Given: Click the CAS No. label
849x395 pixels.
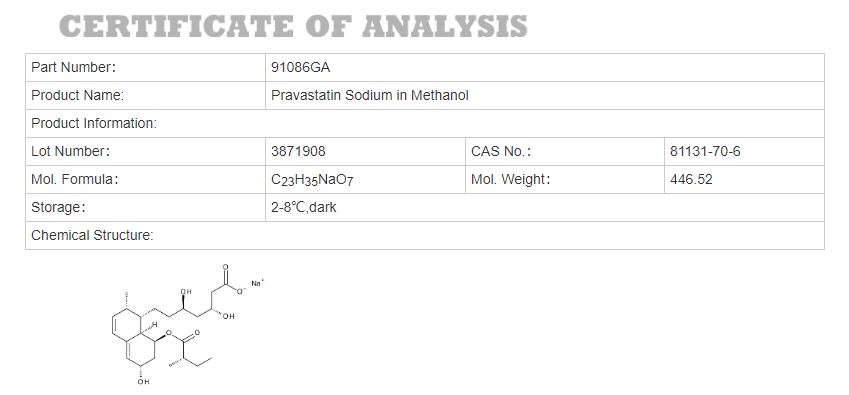Looking at the screenshot, I should coord(501,152).
